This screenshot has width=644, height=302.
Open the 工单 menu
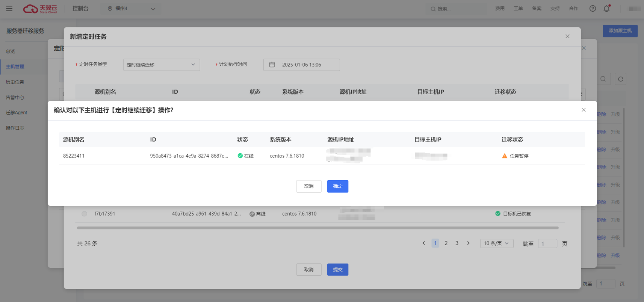click(518, 9)
